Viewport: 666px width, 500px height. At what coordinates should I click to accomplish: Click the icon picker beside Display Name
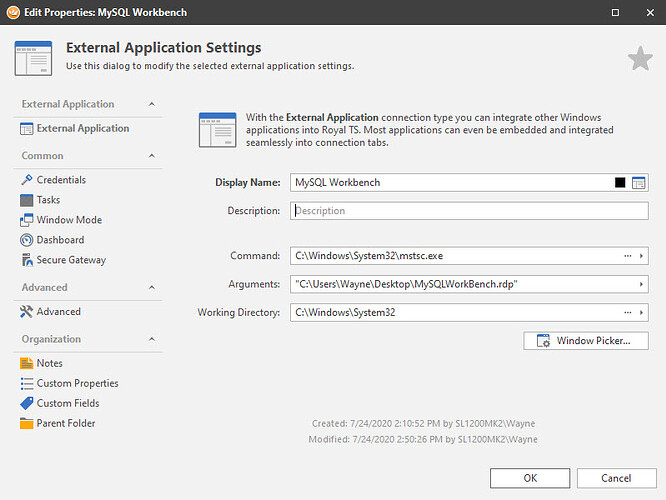pos(639,183)
